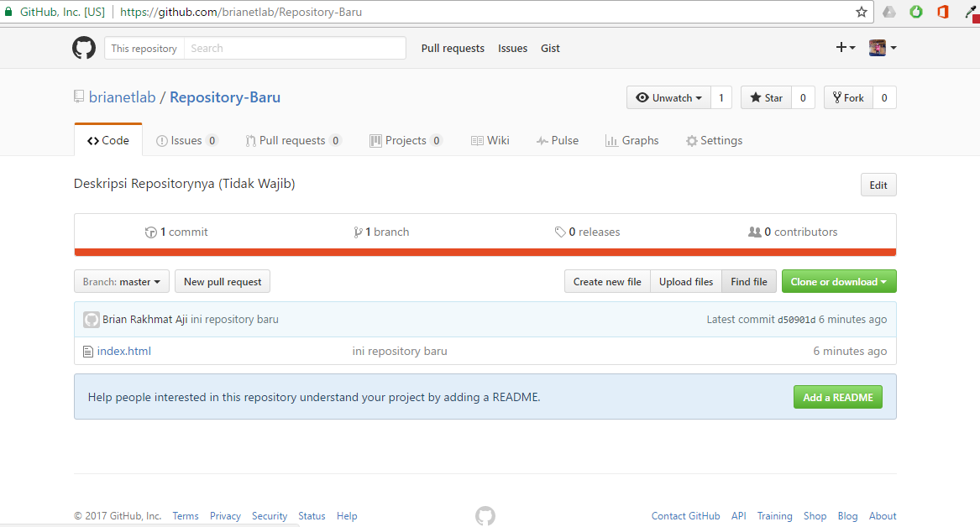Open the 1 branch link
This screenshot has height=527, width=980.
(381, 232)
